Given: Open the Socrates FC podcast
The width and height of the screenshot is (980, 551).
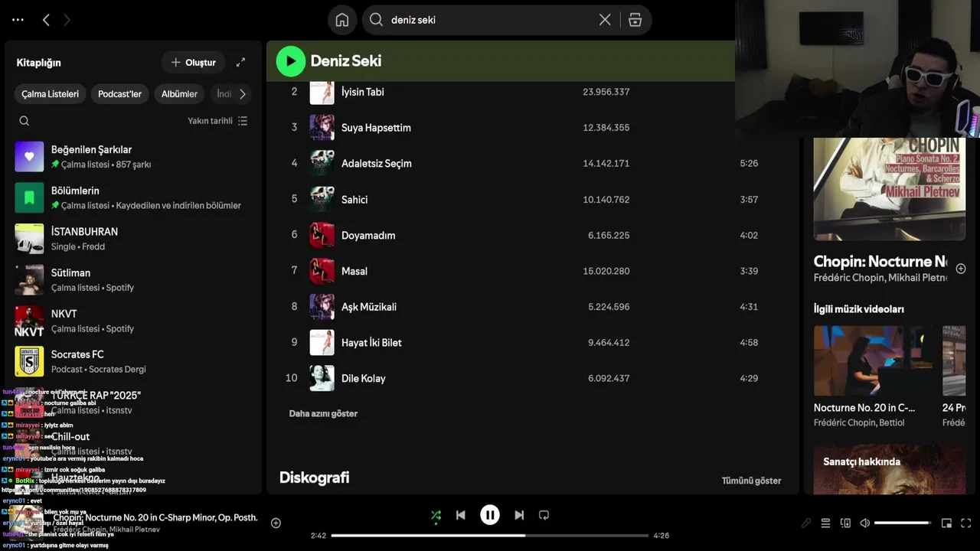Looking at the screenshot, I should tap(133, 361).
